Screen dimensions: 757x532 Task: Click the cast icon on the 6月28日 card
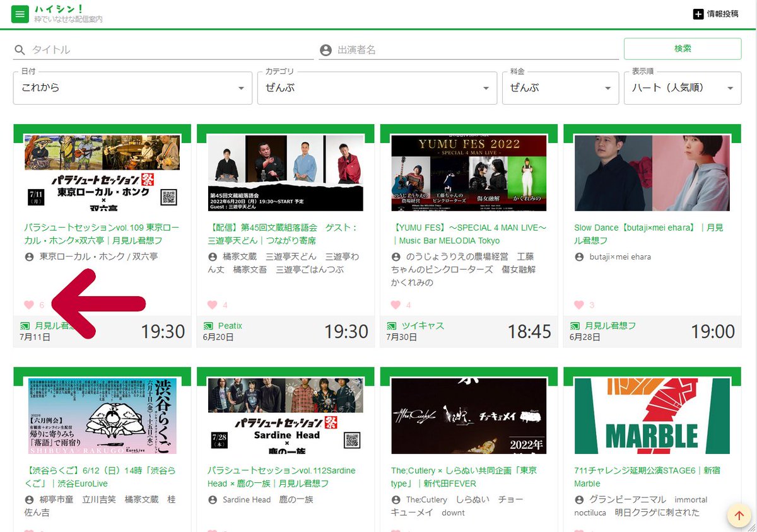[574, 326]
